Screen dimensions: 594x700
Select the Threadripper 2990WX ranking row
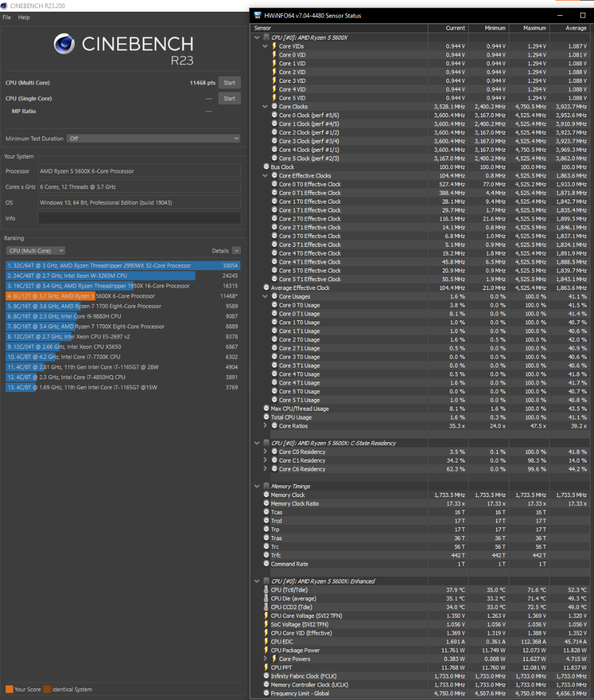[x=123, y=265]
